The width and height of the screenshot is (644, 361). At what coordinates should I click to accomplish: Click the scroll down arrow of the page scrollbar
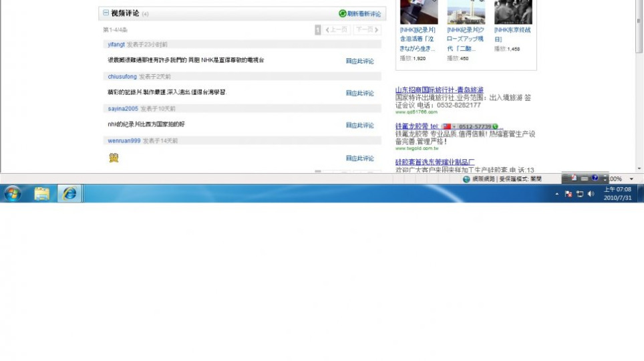tap(639, 168)
